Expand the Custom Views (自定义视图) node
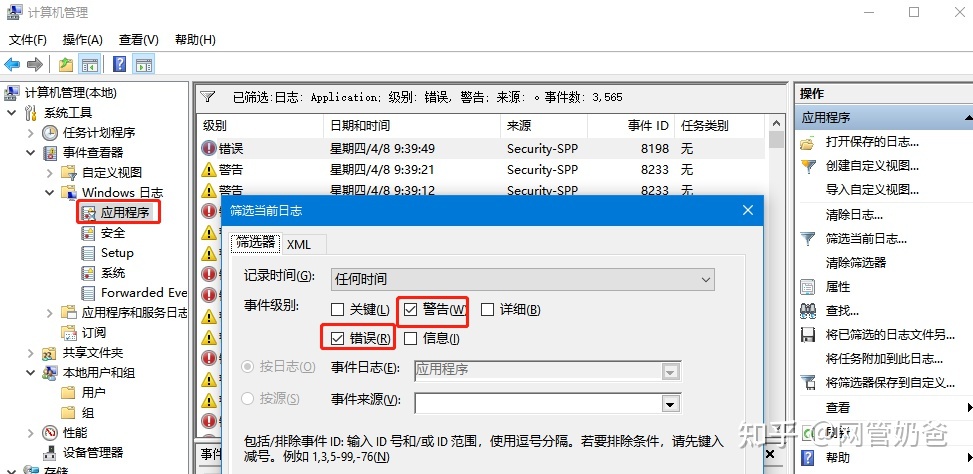This screenshot has width=973, height=474. click(x=50, y=172)
